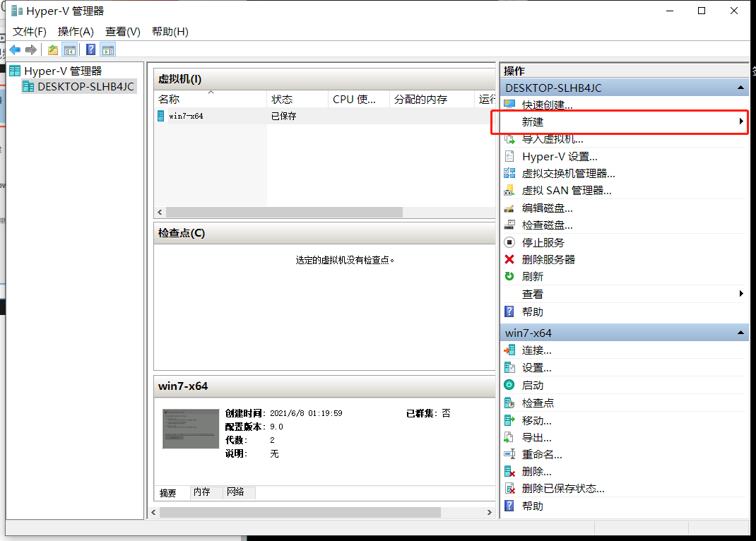Toggle the show/hide action pane toolbar icon

point(108,49)
